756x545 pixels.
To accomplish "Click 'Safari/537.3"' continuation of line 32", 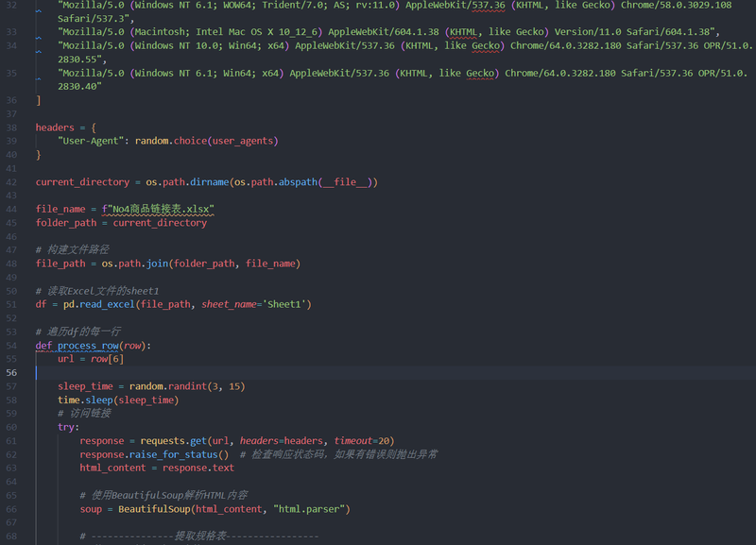I will pyautogui.click(x=94, y=19).
